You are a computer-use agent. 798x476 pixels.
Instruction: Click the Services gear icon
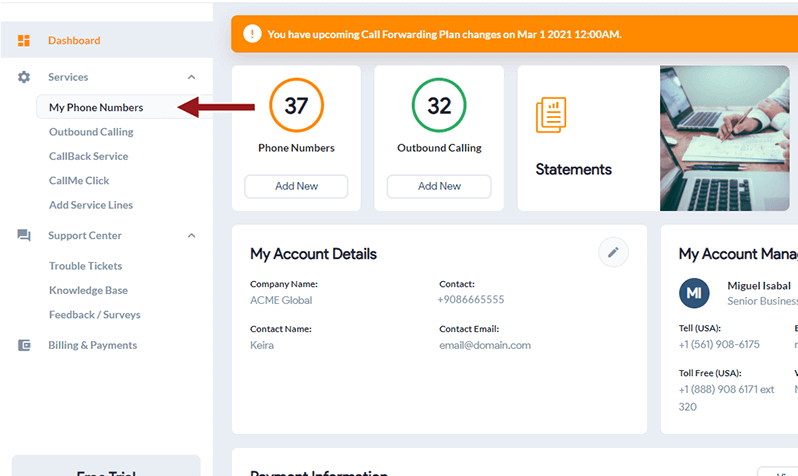click(x=24, y=77)
